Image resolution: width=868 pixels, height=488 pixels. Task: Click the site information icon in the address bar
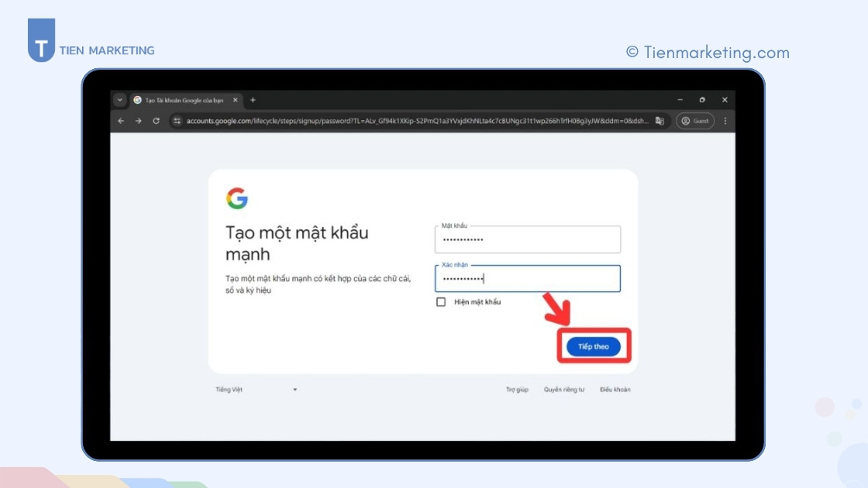pyautogui.click(x=177, y=121)
